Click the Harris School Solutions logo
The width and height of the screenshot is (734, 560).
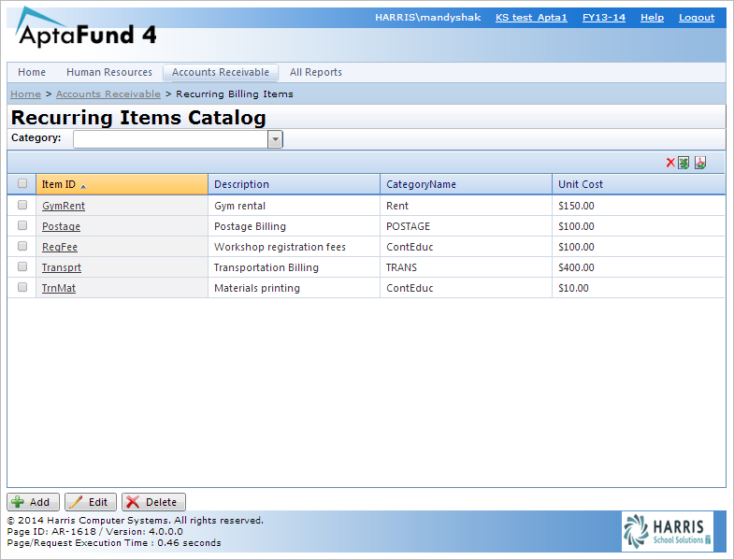pos(667,531)
